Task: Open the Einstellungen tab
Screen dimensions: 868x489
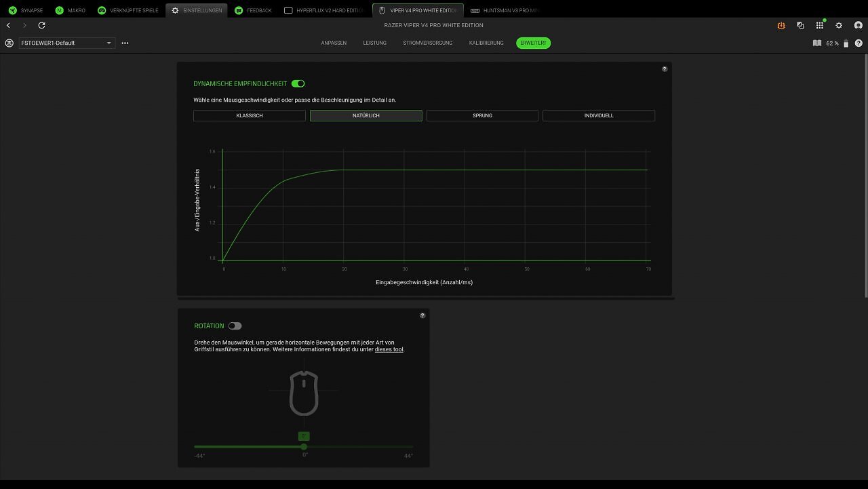Action: pos(197,10)
